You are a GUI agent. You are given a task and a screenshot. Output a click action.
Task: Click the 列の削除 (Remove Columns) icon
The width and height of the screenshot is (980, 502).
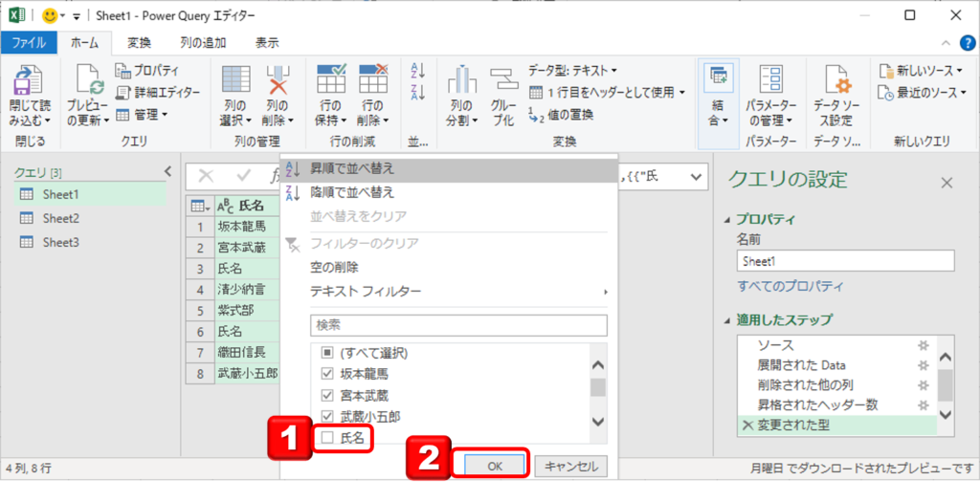coord(278,79)
